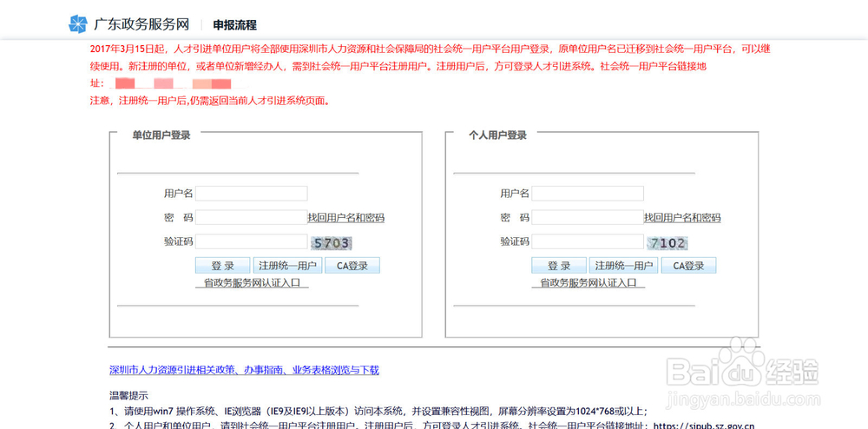Click the 登录 button in 个人用户登录

(x=559, y=266)
